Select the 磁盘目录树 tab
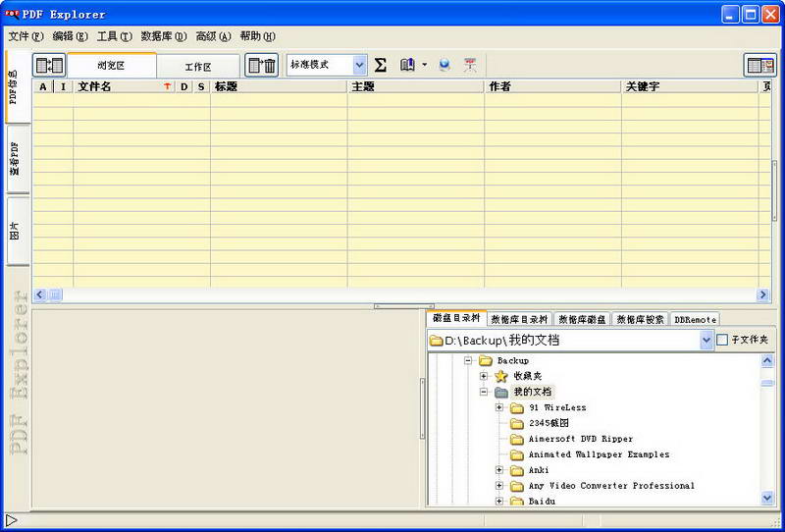This screenshot has height=532, width=785. (x=456, y=318)
